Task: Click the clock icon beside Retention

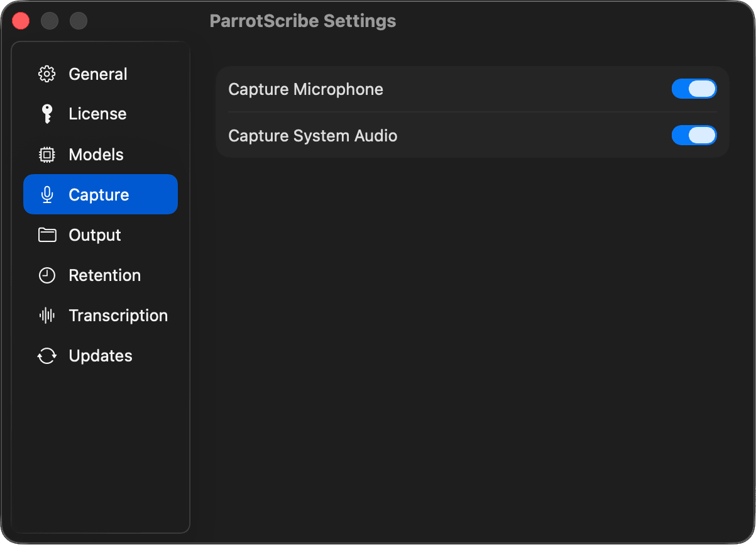Action: point(47,275)
